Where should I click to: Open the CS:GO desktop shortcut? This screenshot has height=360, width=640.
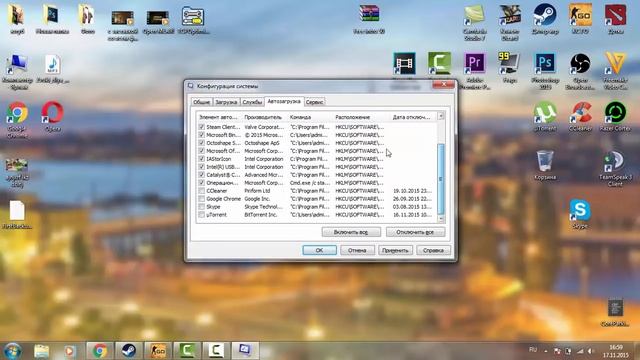580,16
